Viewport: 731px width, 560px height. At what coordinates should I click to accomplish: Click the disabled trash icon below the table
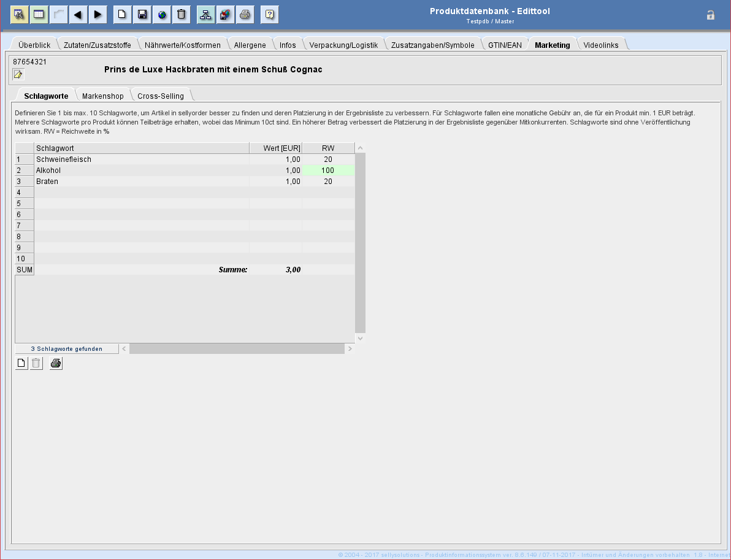click(x=36, y=362)
